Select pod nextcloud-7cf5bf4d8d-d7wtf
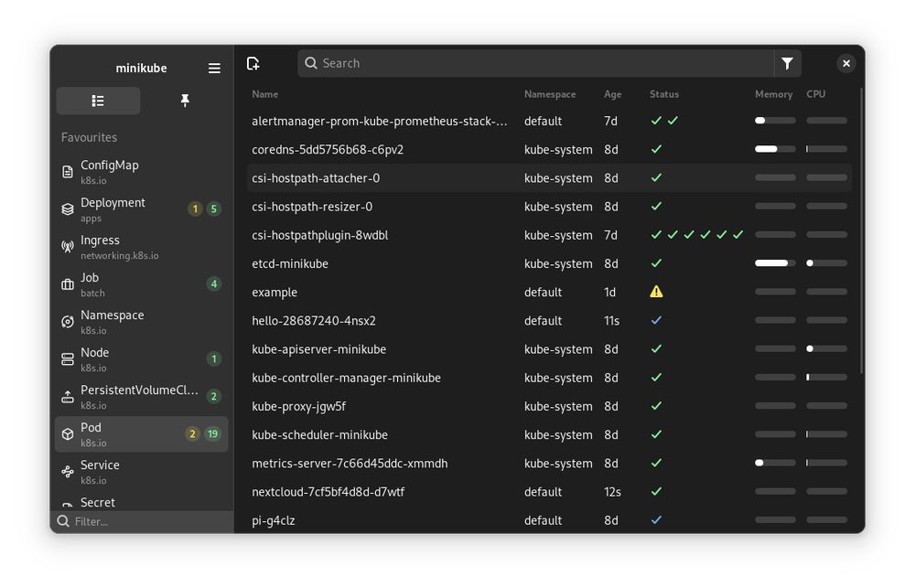The height and width of the screenshot is (588, 915). click(549, 492)
